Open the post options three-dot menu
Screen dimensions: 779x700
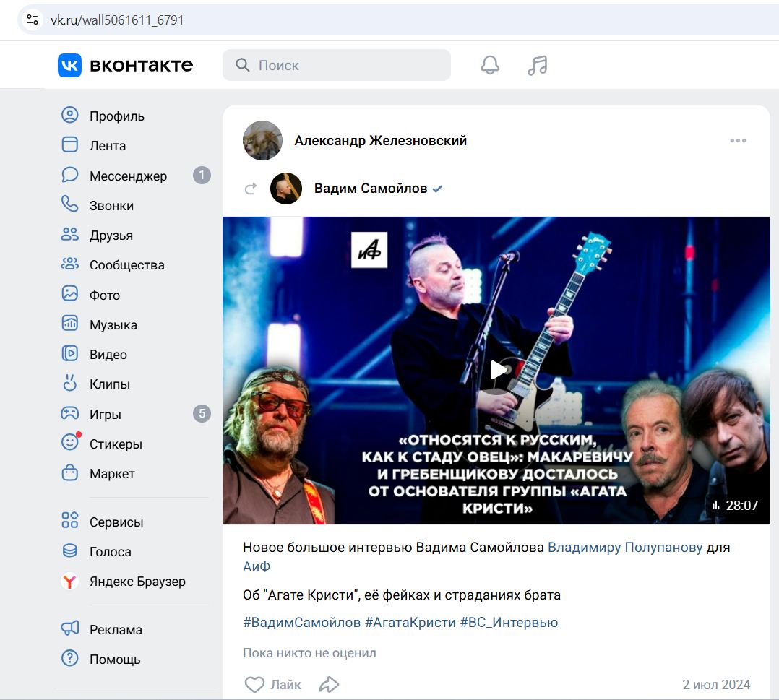coord(738,141)
